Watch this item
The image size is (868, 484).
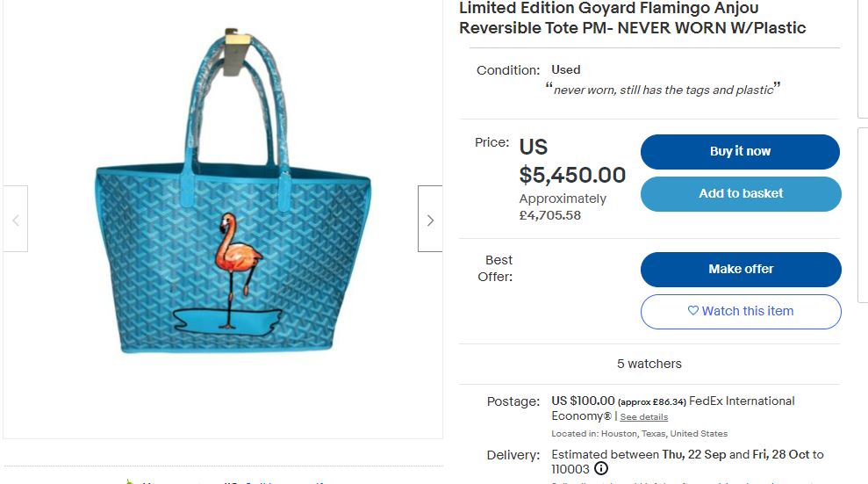click(741, 311)
